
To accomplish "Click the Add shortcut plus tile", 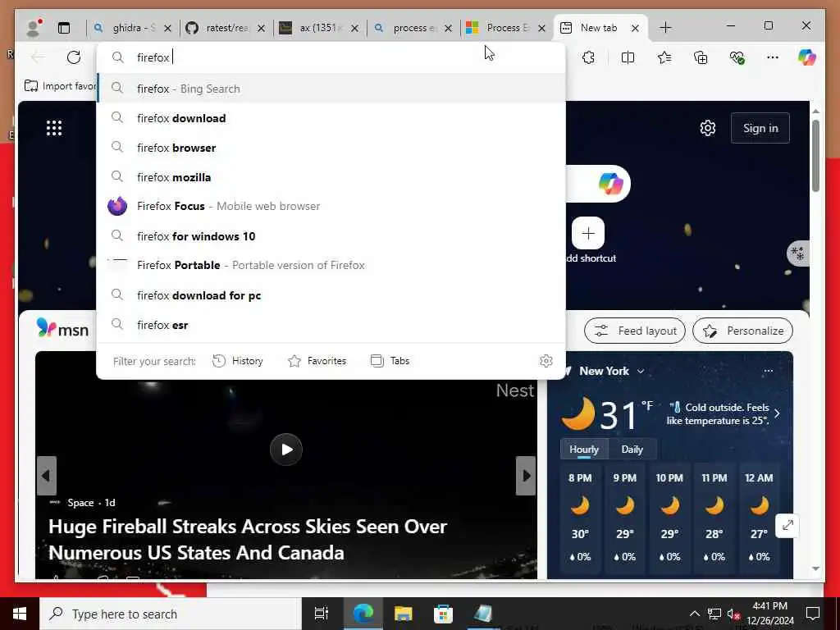I will pyautogui.click(x=588, y=234).
